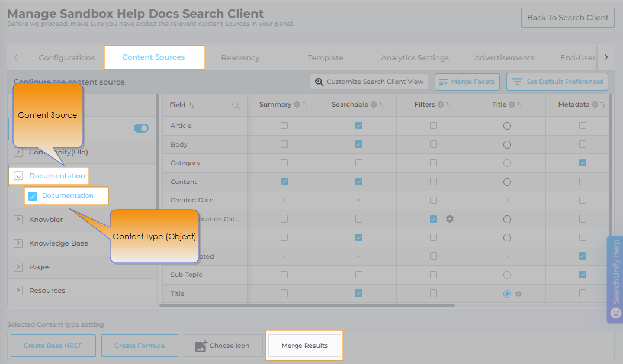The image size is (623, 364).
Task: Click the search icon in Field column header
Action: tap(236, 105)
